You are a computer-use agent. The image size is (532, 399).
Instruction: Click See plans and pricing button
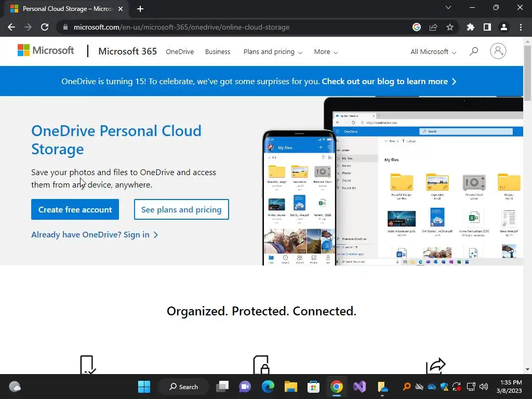click(x=181, y=209)
